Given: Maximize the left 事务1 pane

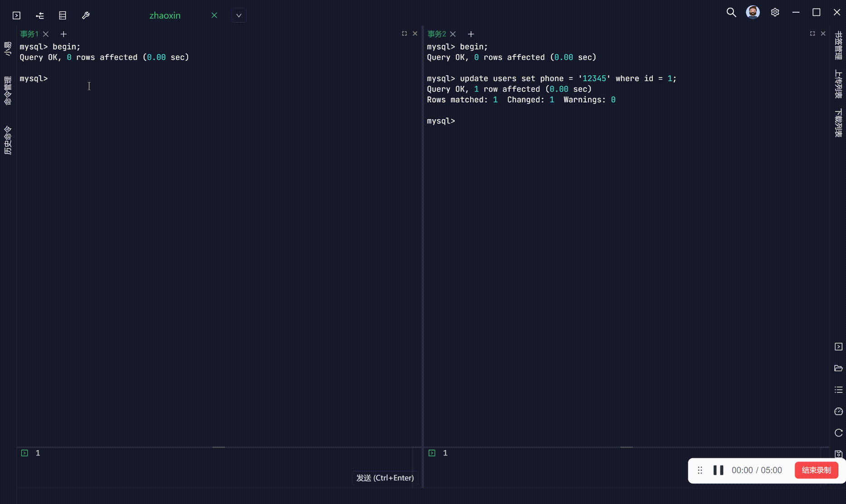Looking at the screenshot, I should coord(404,34).
